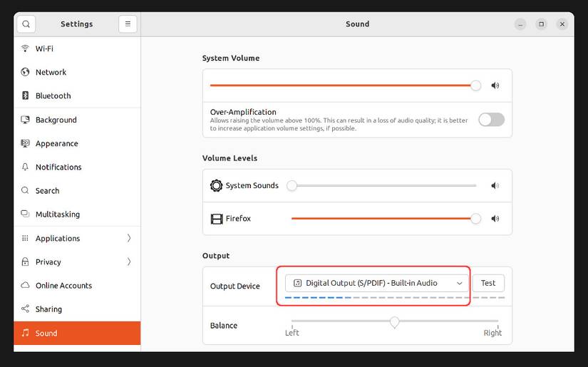The image size is (588, 367).
Task: Click the Test output button
Action: tap(488, 283)
